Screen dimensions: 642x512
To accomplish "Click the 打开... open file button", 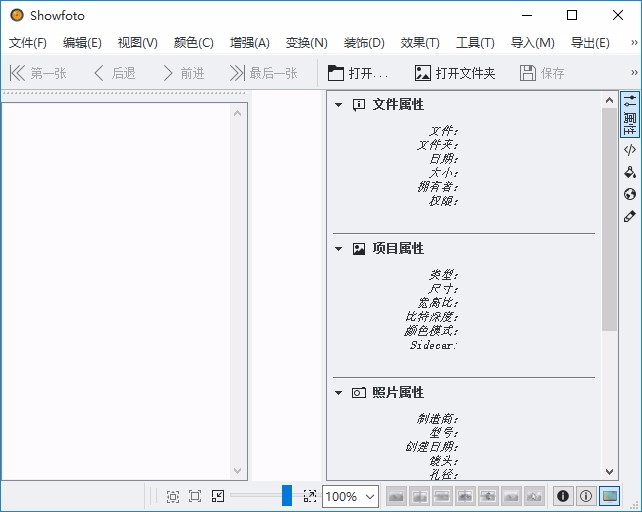I will click(358, 73).
